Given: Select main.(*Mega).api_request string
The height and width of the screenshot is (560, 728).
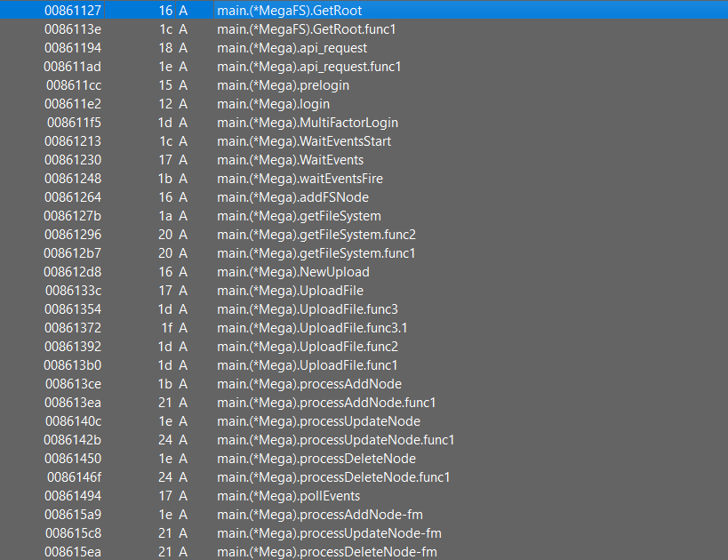Looking at the screenshot, I should [x=292, y=48].
